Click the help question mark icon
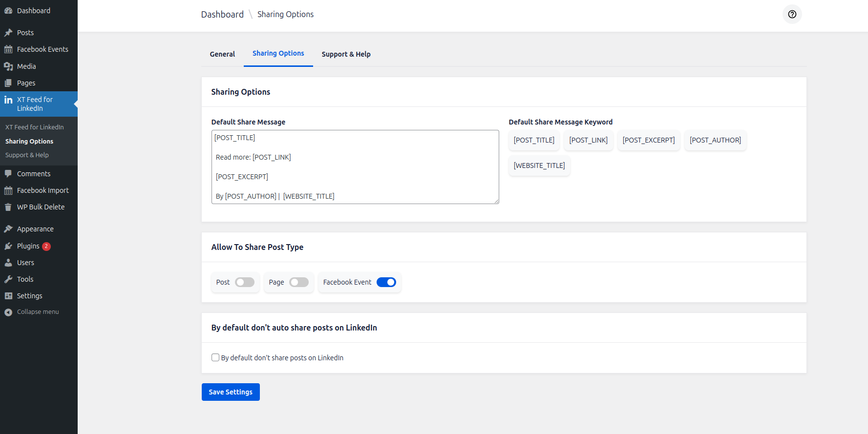Viewport: 868px width, 434px height. (792, 14)
